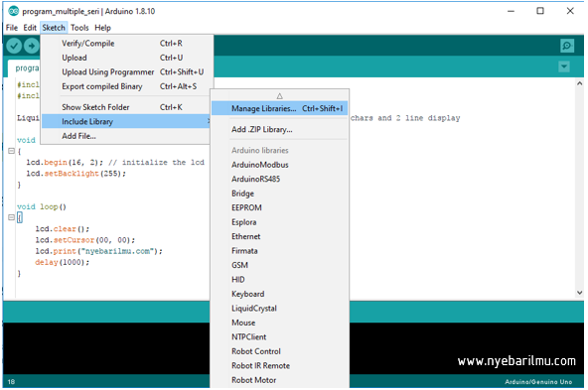This screenshot has height=390, width=588.
Task: Select Upload menu entry
Action: (126, 58)
